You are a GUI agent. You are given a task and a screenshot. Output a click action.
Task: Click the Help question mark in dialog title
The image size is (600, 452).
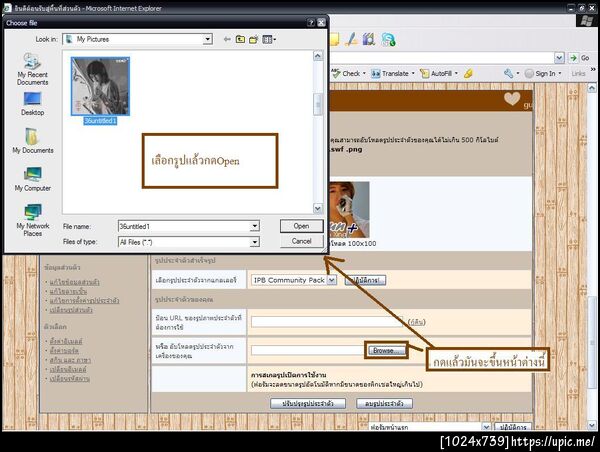point(311,23)
